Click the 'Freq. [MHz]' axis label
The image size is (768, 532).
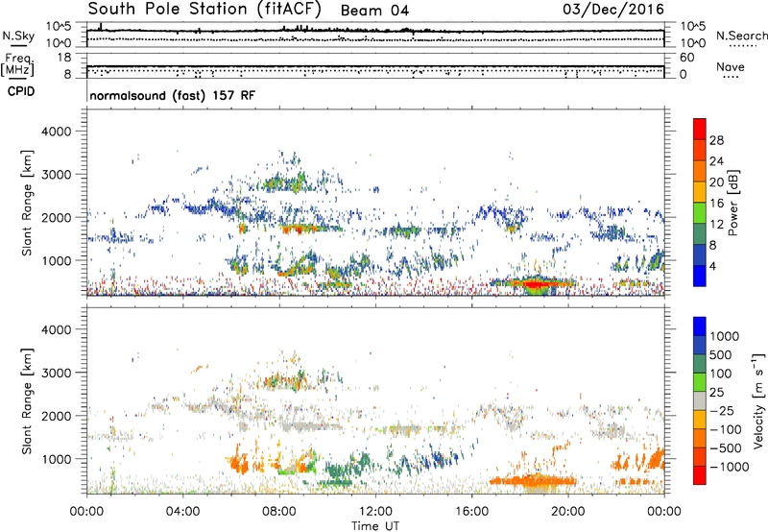coord(17,65)
